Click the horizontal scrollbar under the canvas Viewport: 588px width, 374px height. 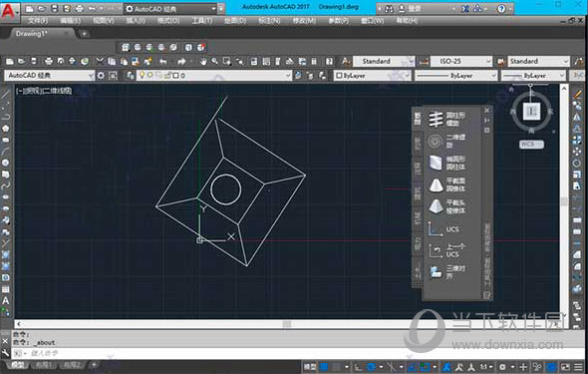coord(287,324)
